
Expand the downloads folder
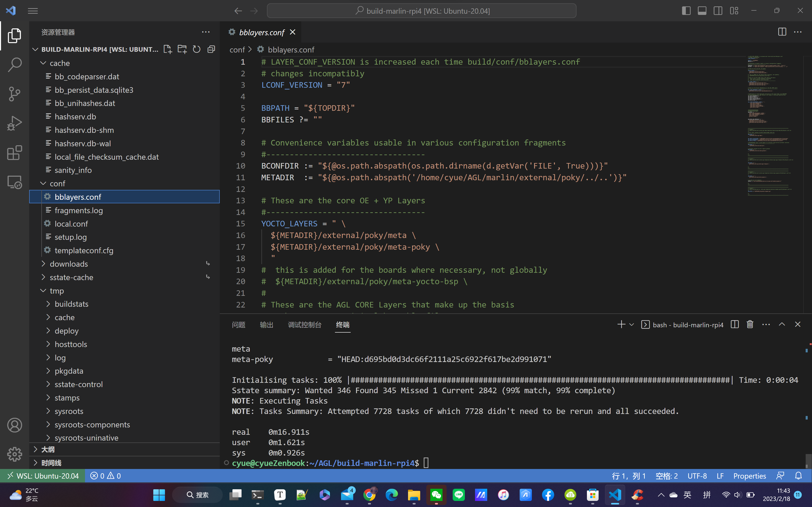click(x=69, y=264)
